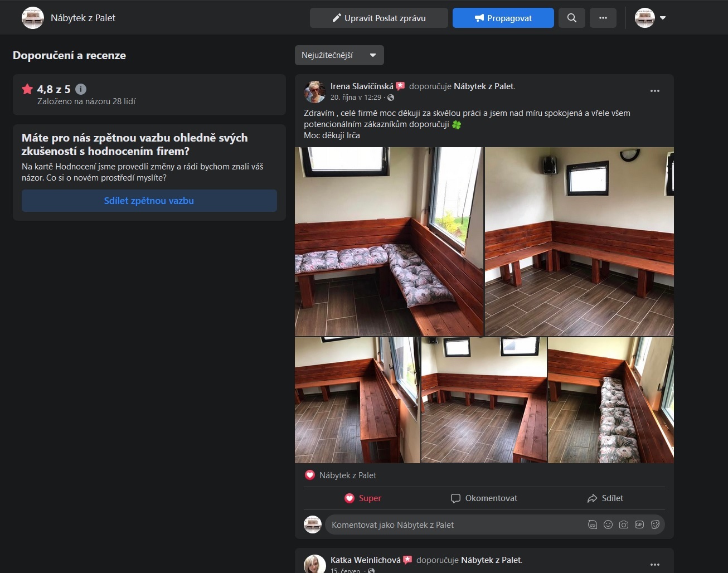The height and width of the screenshot is (573, 728).
Task: Open the top bar three-dot menu
Action: coord(603,18)
